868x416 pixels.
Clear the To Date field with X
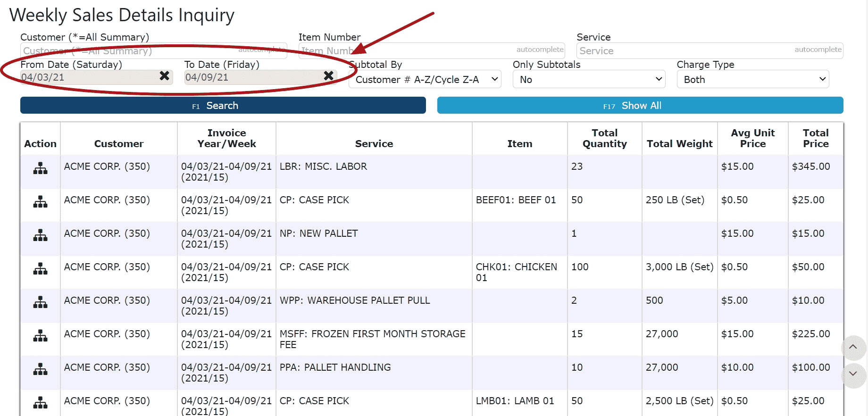(x=328, y=76)
